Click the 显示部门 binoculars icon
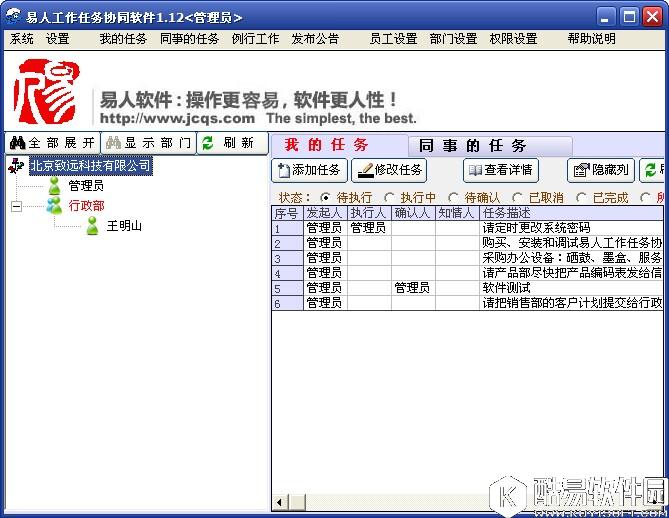669x518 pixels. pyautogui.click(x=113, y=143)
